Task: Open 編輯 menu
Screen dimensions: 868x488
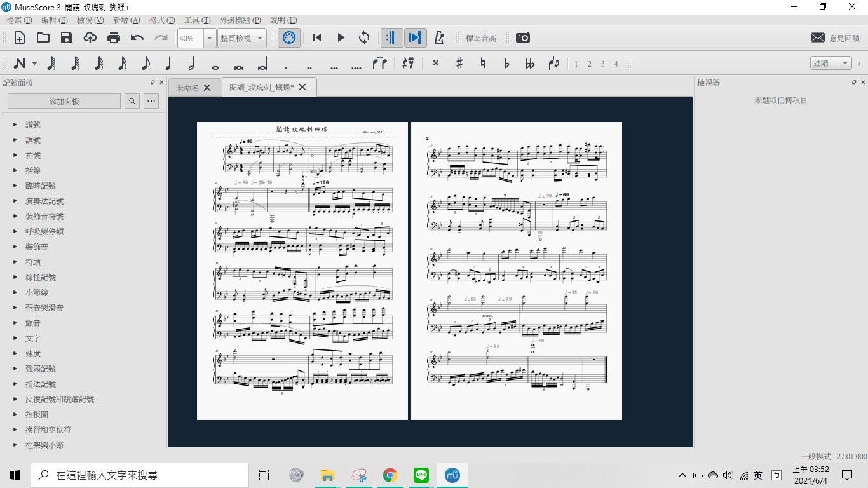Action: tap(55, 20)
